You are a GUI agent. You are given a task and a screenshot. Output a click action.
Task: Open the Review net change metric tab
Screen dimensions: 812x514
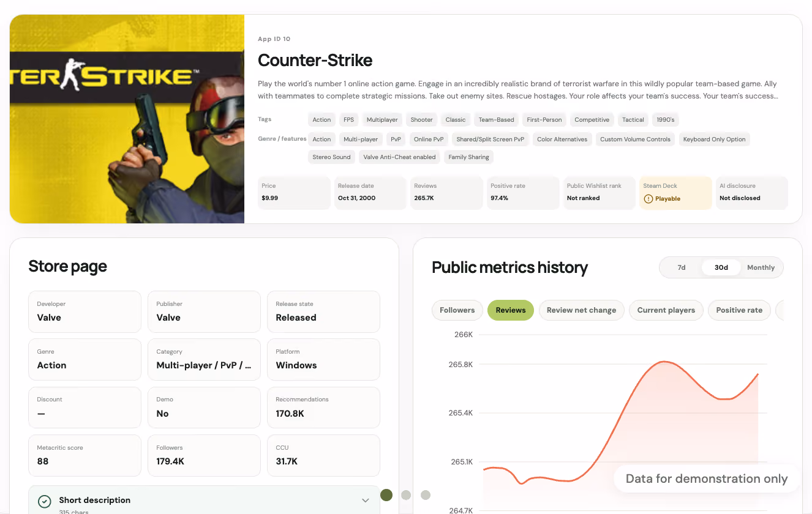(582, 310)
